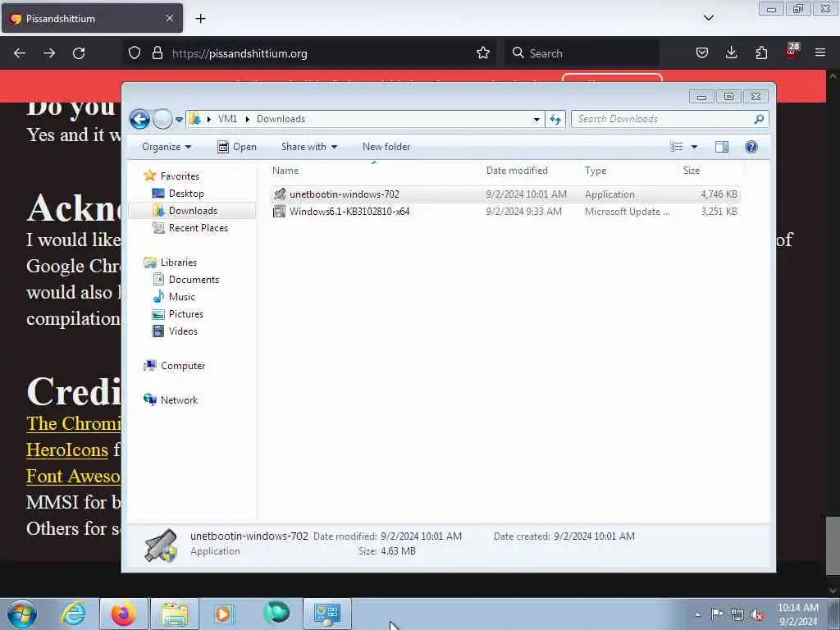Click the site security padlock icon
The image size is (840, 630).
pyautogui.click(x=157, y=53)
